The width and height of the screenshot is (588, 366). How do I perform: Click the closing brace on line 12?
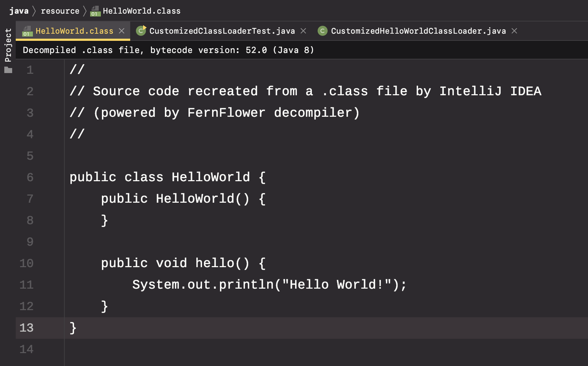104,307
